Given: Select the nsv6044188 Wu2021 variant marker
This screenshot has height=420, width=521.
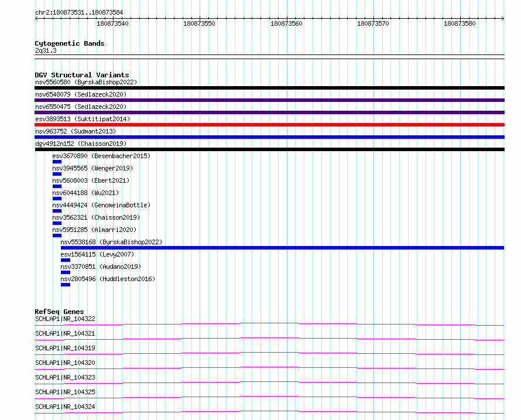Looking at the screenshot, I should click(57, 199).
